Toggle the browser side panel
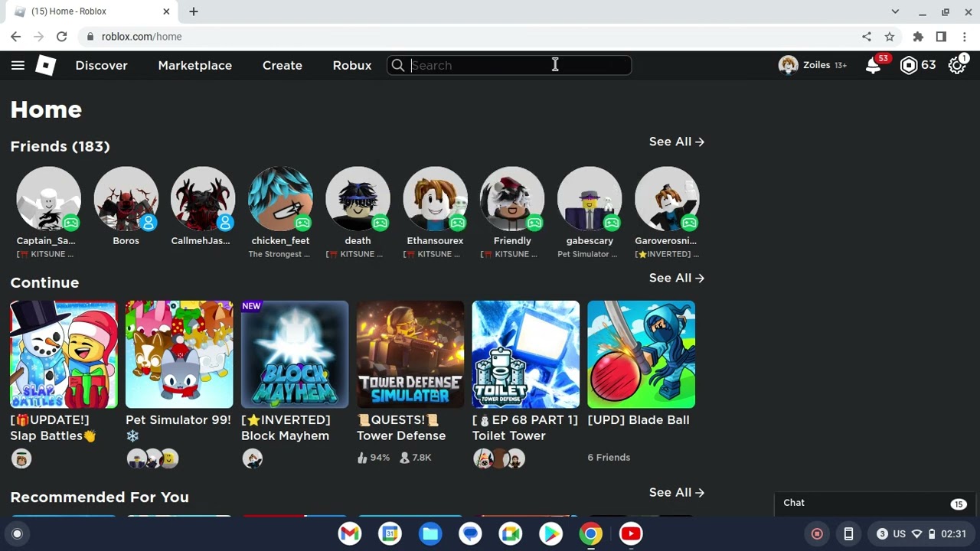Viewport: 980px width, 551px height. 941,37
